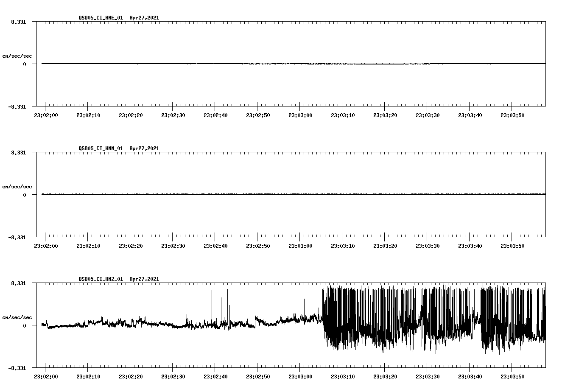Screen dimensions: 576x392
Task: Select the Apr27,2021 date on the top trace
Action: [x=144, y=18]
